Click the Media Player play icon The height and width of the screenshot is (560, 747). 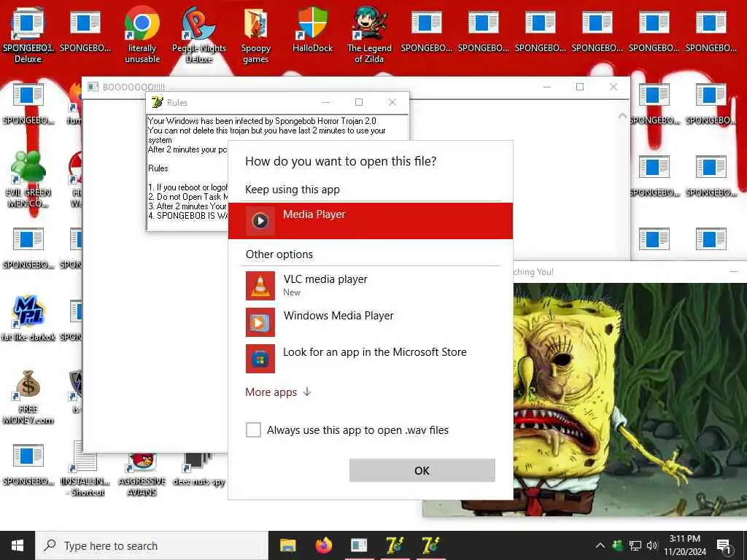pyautogui.click(x=260, y=220)
